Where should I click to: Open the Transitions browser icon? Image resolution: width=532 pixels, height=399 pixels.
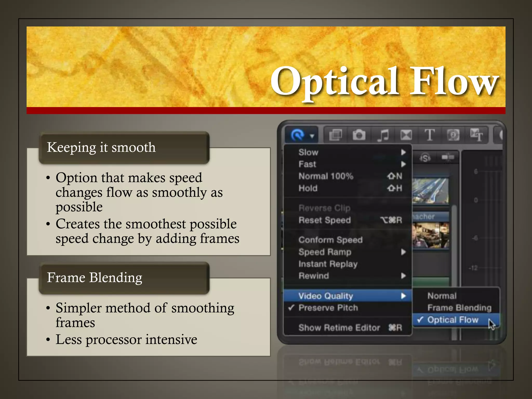pyautogui.click(x=406, y=135)
